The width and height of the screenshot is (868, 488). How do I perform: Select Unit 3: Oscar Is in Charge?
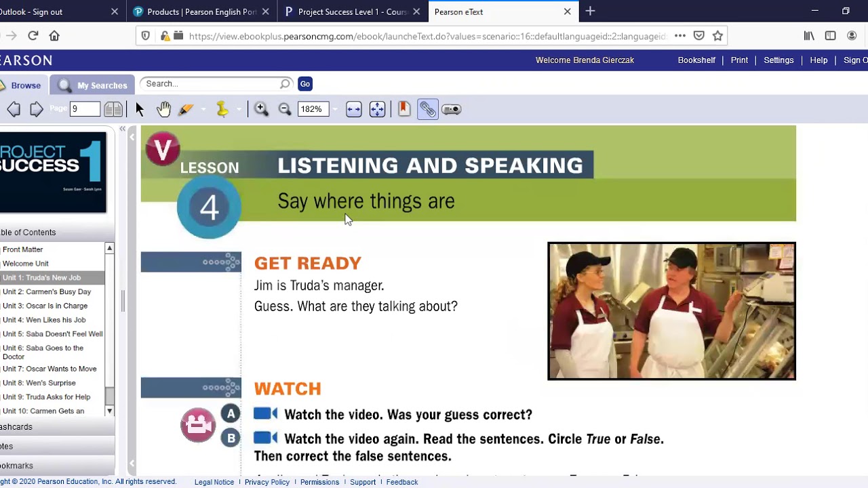pos(45,306)
